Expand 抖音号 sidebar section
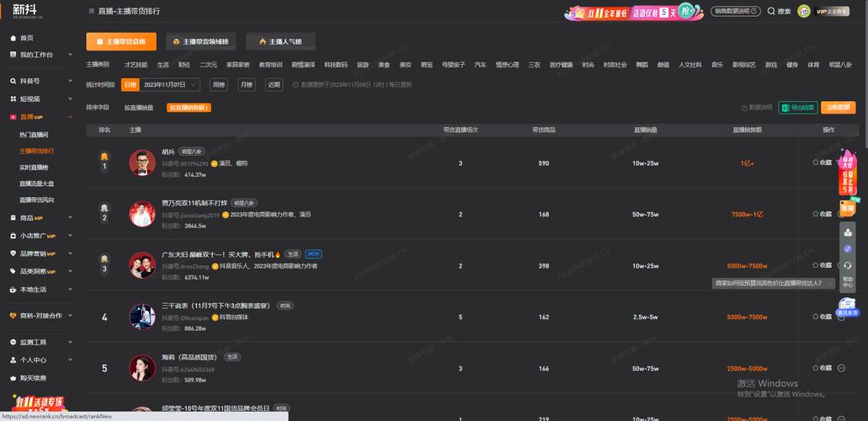 (x=71, y=81)
